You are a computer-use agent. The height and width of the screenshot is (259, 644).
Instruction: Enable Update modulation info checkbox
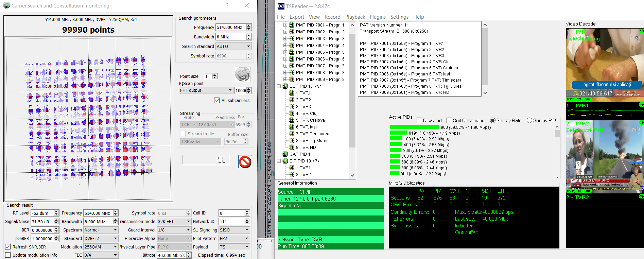coord(8,255)
